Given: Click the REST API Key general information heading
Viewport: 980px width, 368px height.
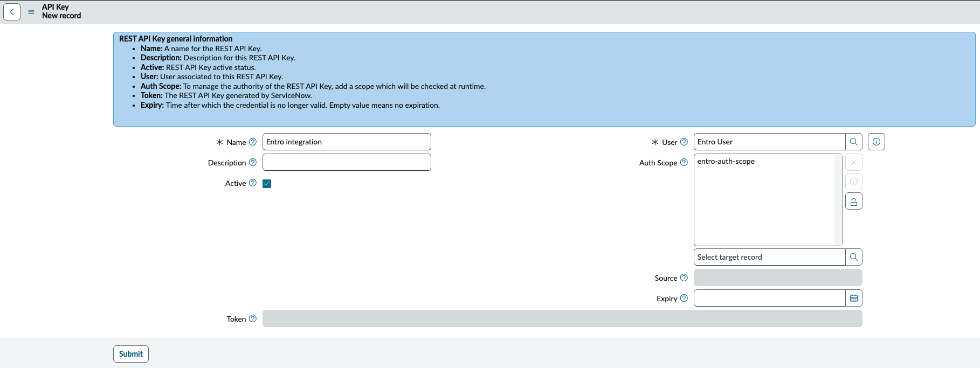Looking at the screenshot, I should point(176,39).
